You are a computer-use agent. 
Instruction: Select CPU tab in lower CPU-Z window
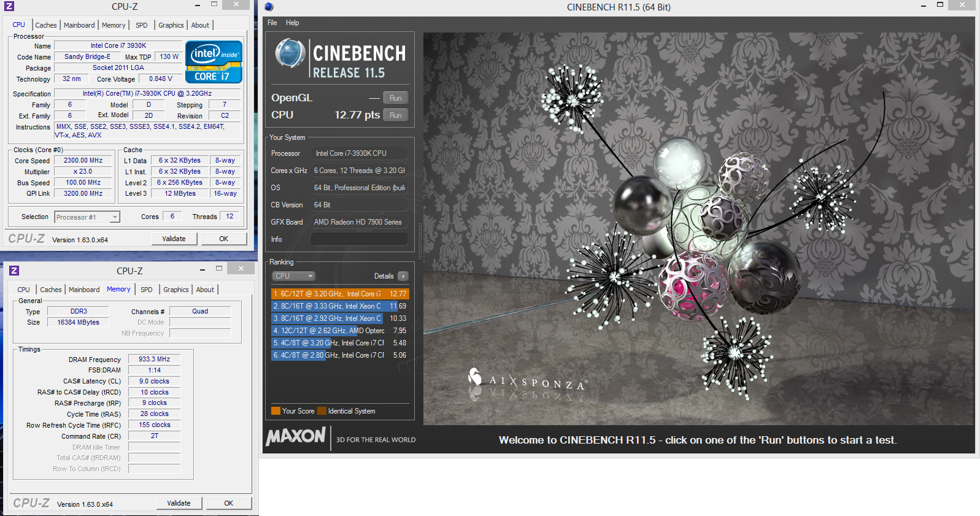[23, 290]
